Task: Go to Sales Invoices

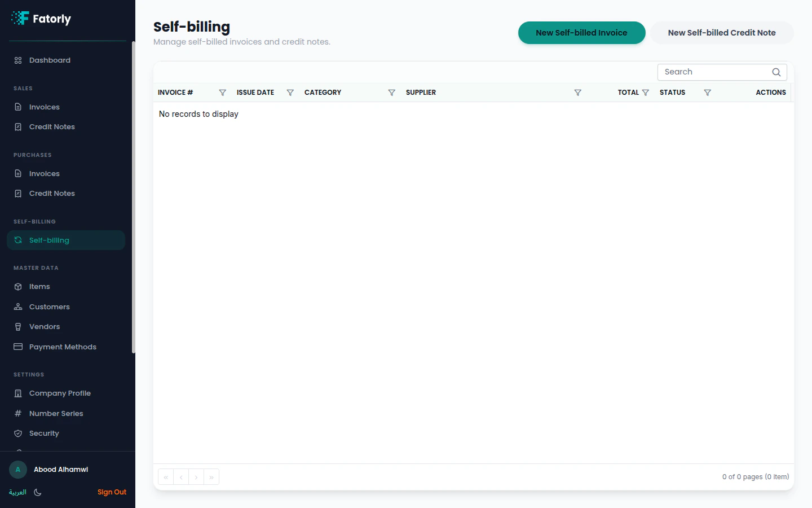Action: [x=66, y=107]
